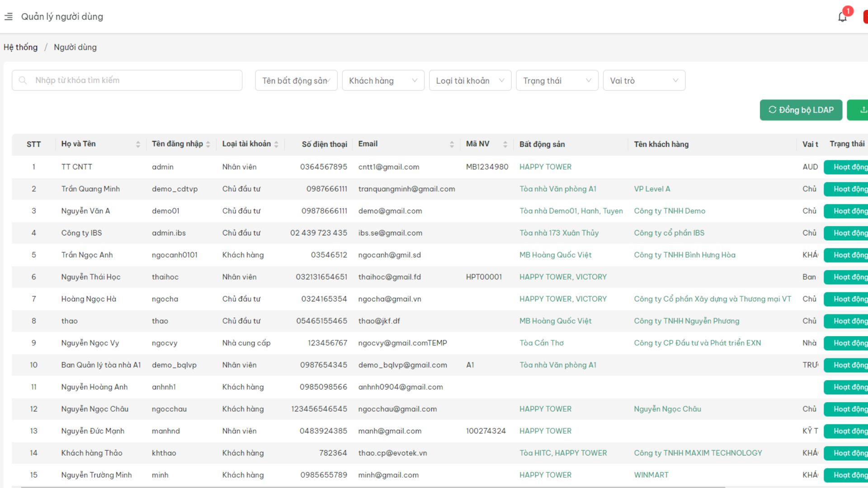The width and height of the screenshot is (868, 488).
Task: Open Công ty TNHH MAXIM TECHNOLOGY link
Action: (x=698, y=453)
